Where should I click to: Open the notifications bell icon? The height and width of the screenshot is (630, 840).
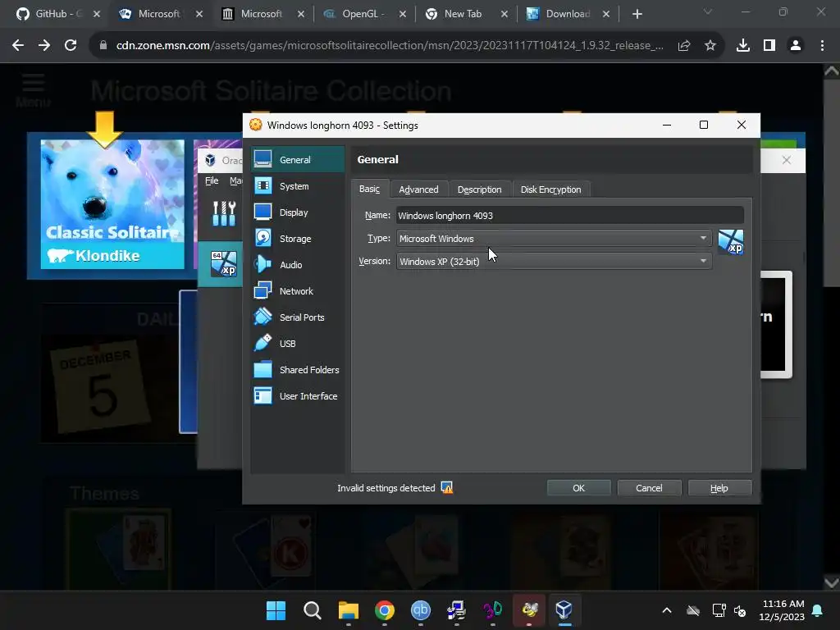[818, 610]
